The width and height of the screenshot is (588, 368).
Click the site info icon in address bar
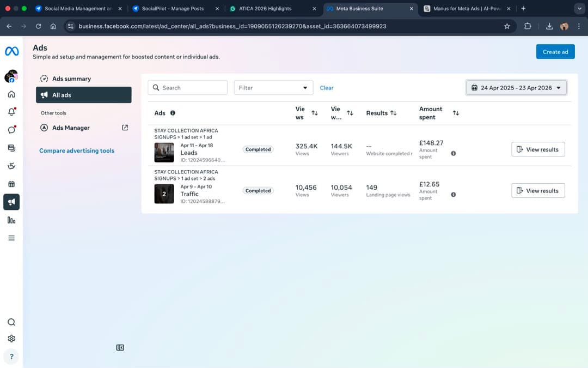tap(70, 26)
